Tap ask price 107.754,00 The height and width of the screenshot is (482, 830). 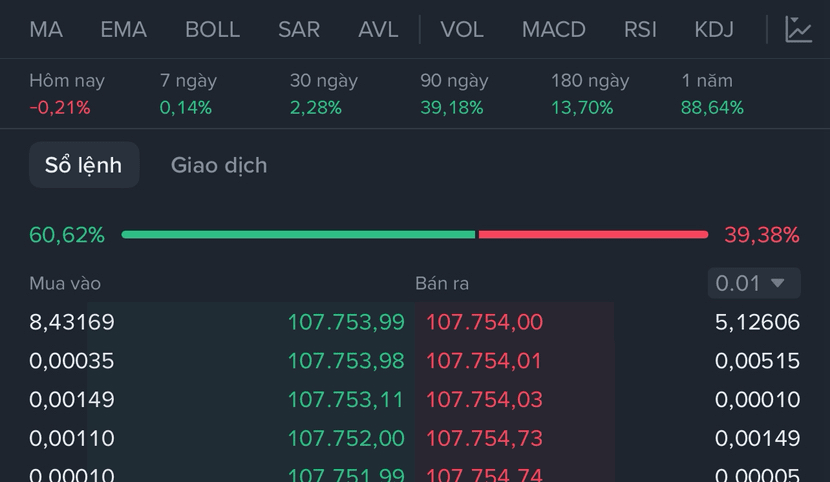point(485,322)
